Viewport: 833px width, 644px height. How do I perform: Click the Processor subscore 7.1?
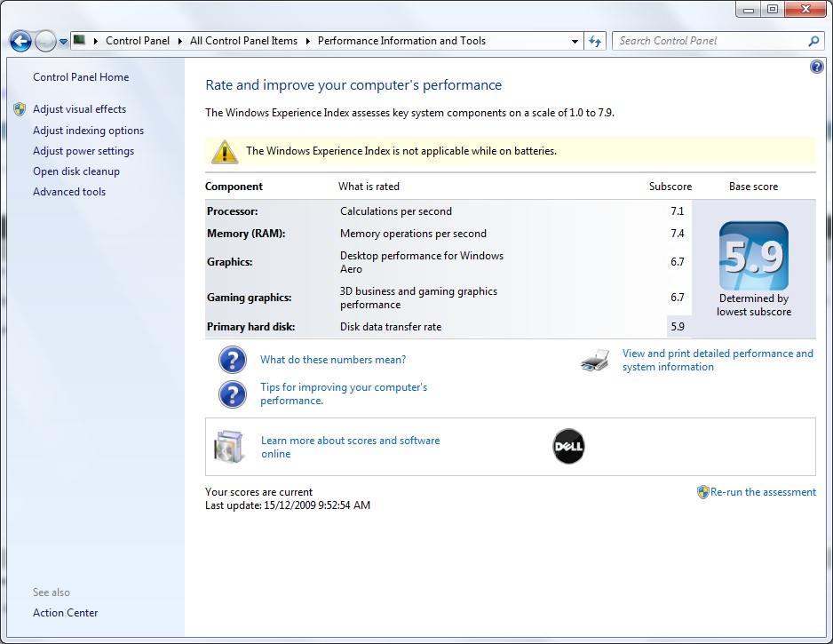click(x=678, y=211)
